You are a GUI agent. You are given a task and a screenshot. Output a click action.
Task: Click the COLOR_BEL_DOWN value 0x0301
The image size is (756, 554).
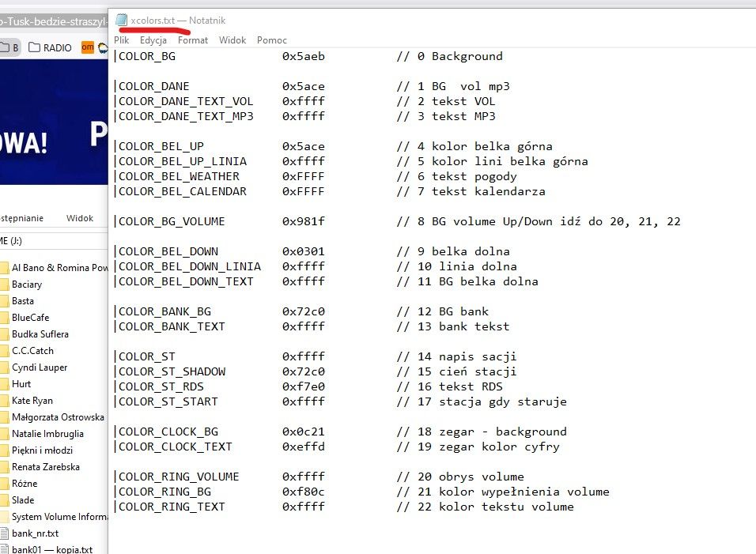[303, 251]
